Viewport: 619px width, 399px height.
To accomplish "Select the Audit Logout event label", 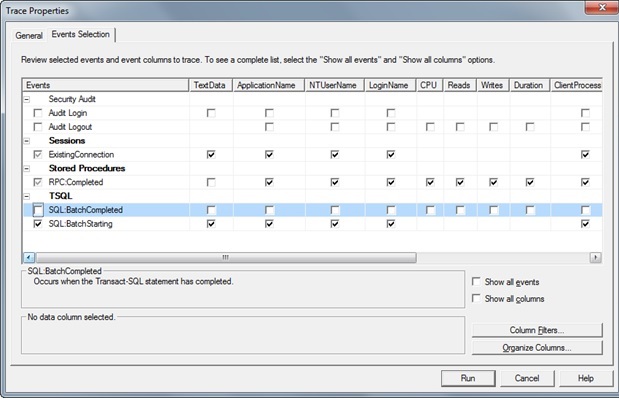I will (70, 127).
